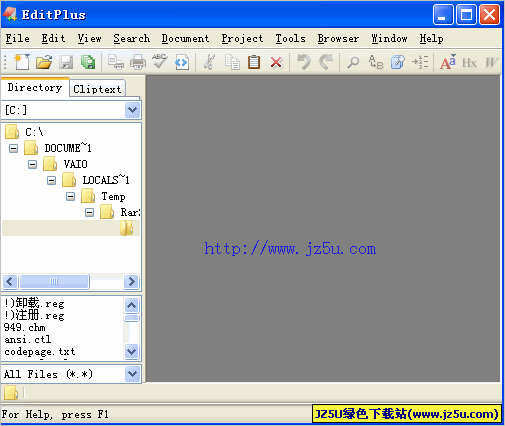
Task: Click the Find magnifier icon
Action: [353, 62]
